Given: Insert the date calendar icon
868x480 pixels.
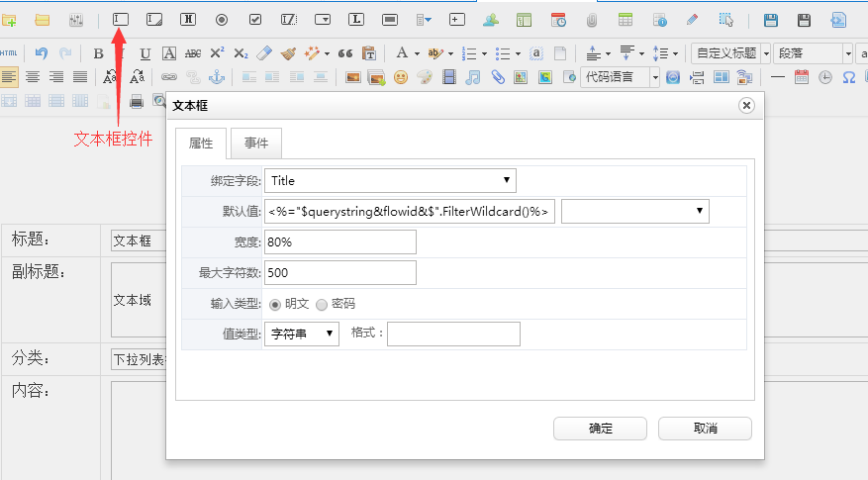Looking at the screenshot, I should [802, 77].
